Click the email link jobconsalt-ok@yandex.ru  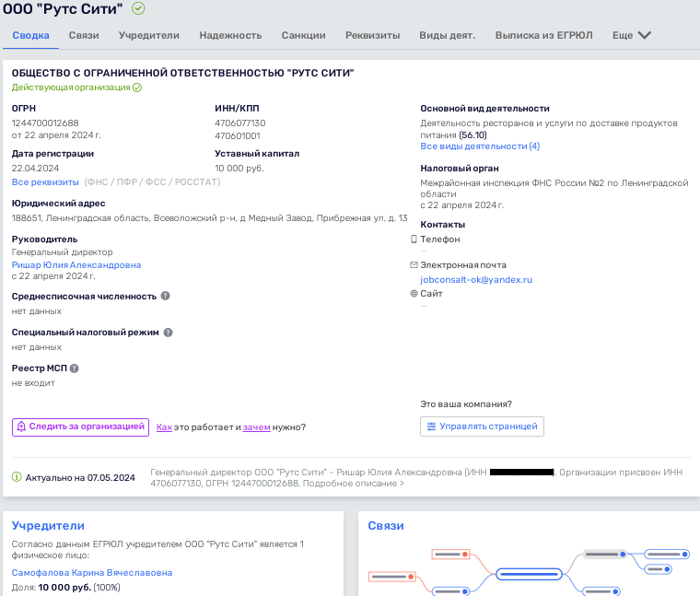476,280
